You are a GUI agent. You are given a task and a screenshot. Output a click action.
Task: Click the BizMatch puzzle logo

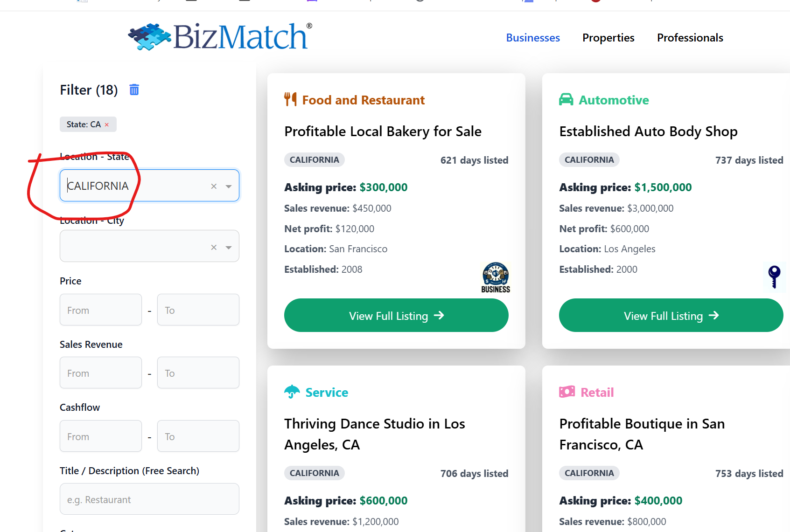[150, 36]
